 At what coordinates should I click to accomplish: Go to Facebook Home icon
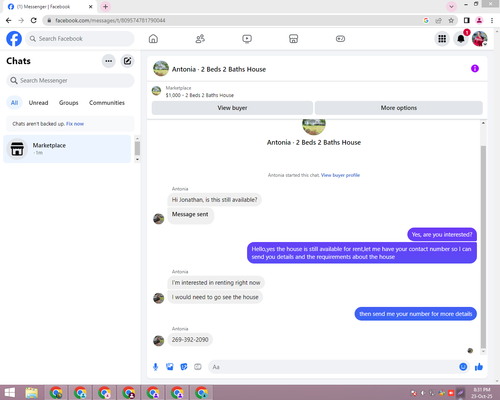pyautogui.click(x=153, y=39)
